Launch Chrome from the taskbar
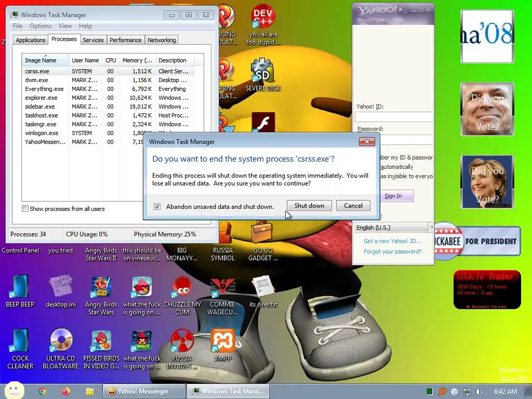The image size is (532, 399). click(x=42, y=391)
